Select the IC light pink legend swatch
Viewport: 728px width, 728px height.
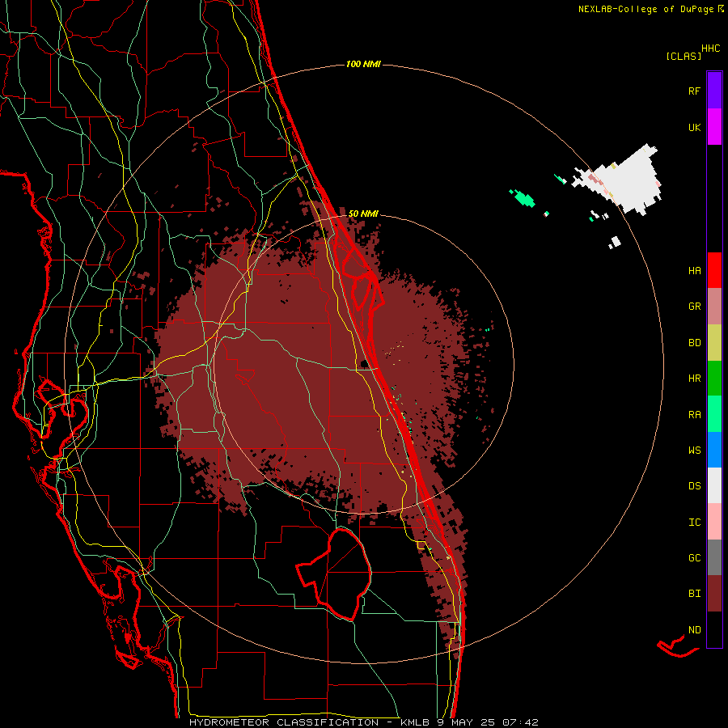tap(714, 522)
